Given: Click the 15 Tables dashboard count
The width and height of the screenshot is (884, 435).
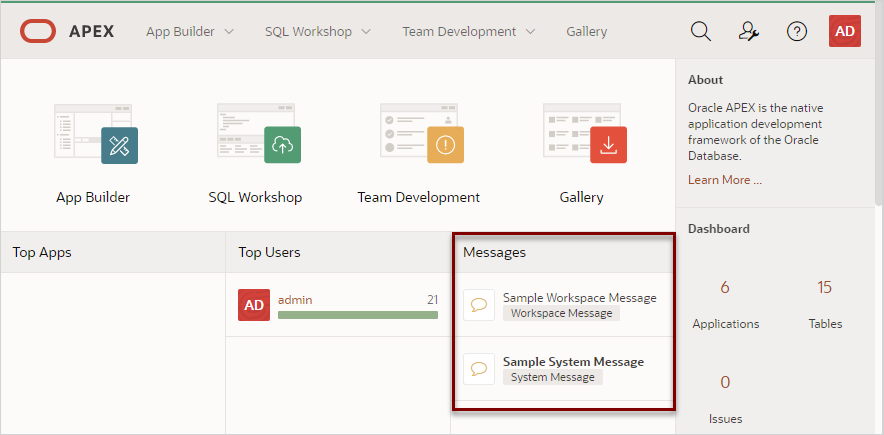Looking at the screenshot, I should tap(824, 287).
